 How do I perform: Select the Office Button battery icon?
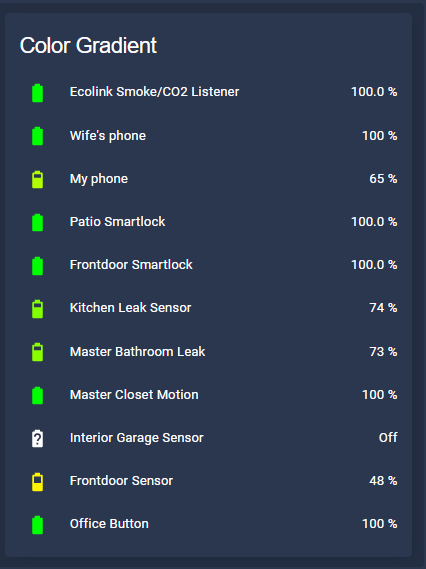[37, 524]
